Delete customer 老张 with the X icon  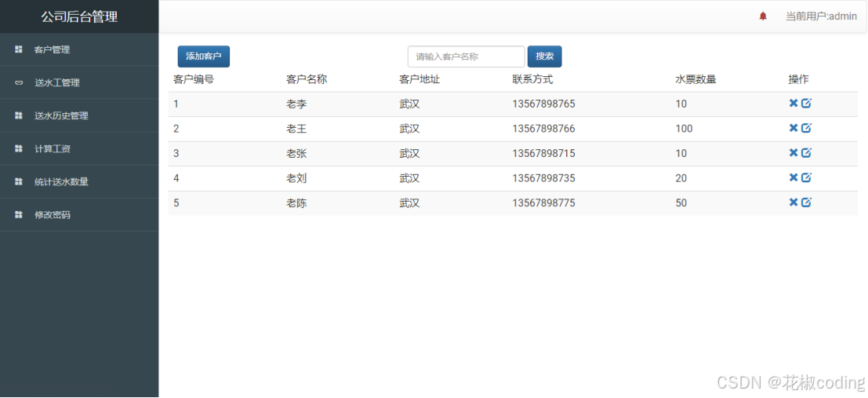click(794, 153)
